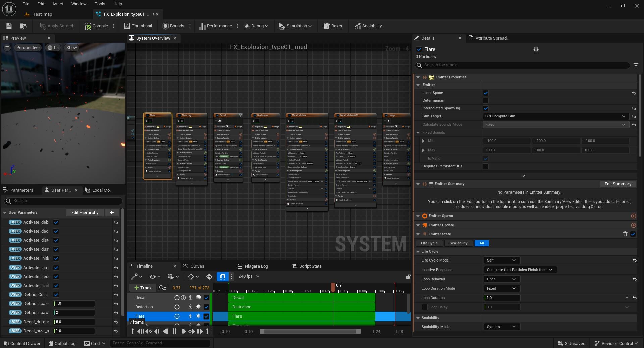Image resolution: width=644 pixels, height=348 pixels.
Task: Open the Sim Target dropdown
Action: click(554, 116)
